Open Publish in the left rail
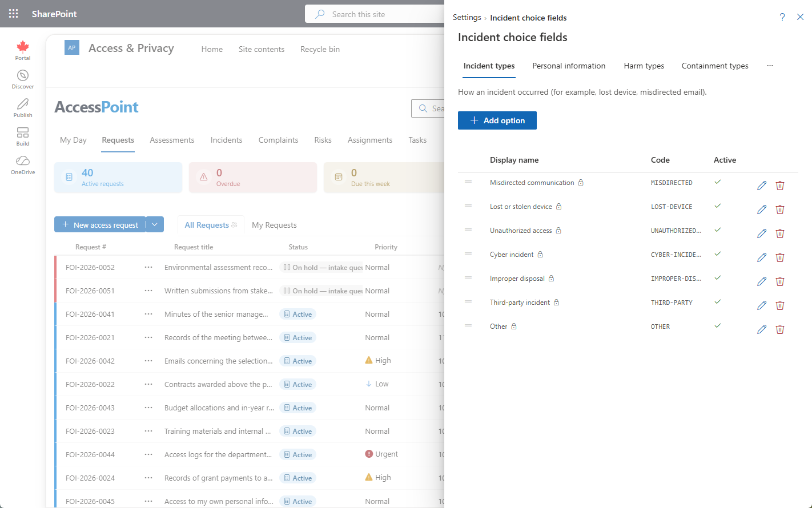Image resolution: width=812 pixels, height=508 pixels. 23,108
